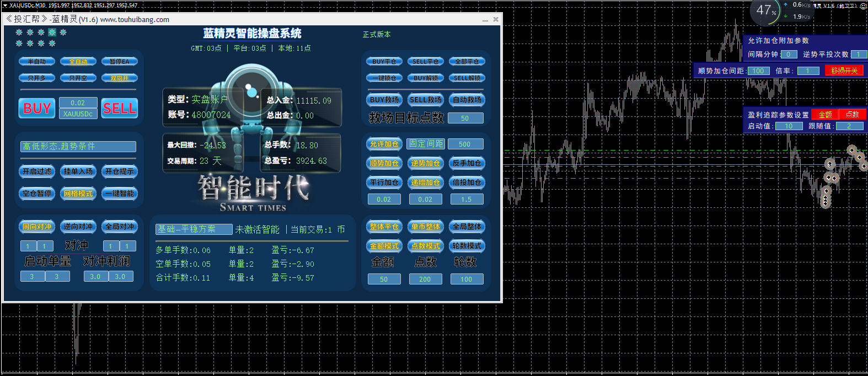Click the XAUUSDc symbol field
The height and width of the screenshot is (376, 868).
click(x=78, y=114)
